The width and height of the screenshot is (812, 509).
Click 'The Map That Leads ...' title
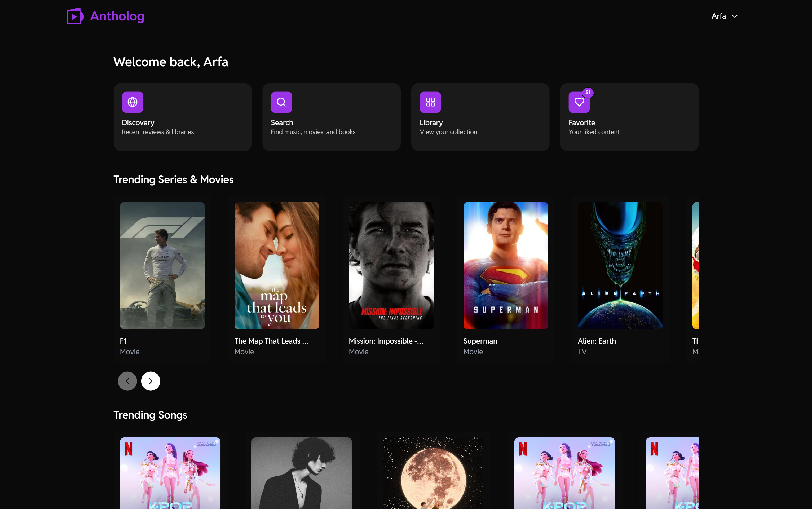click(x=271, y=341)
